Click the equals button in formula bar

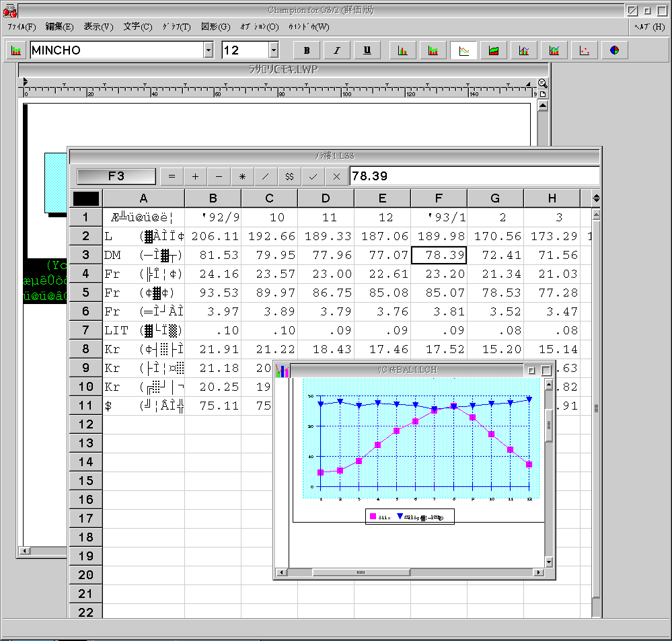(x=172, y=176)
